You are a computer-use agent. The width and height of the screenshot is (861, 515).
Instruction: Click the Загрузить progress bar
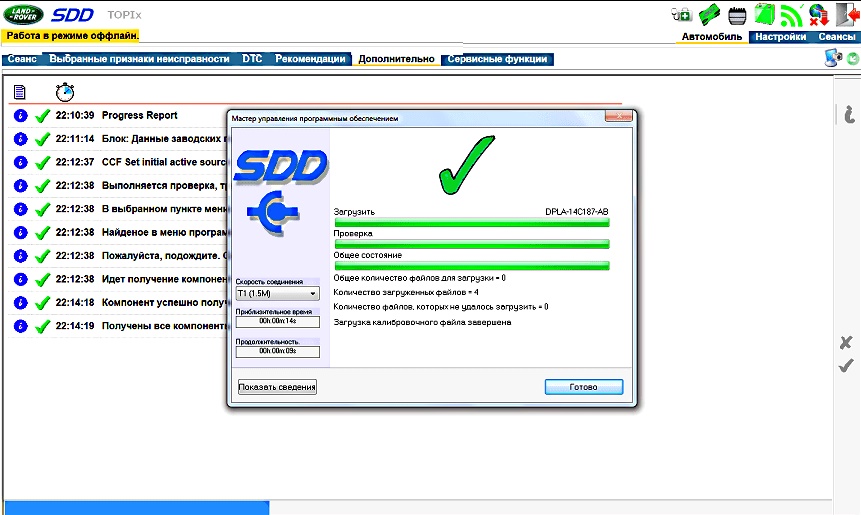coord(471,223)
